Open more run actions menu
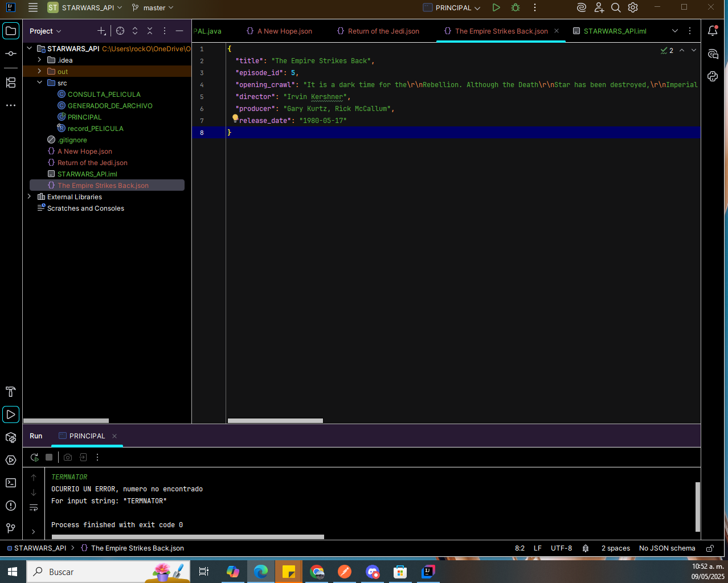The width and height of the screenshot is (728, 583). [534, 8]
